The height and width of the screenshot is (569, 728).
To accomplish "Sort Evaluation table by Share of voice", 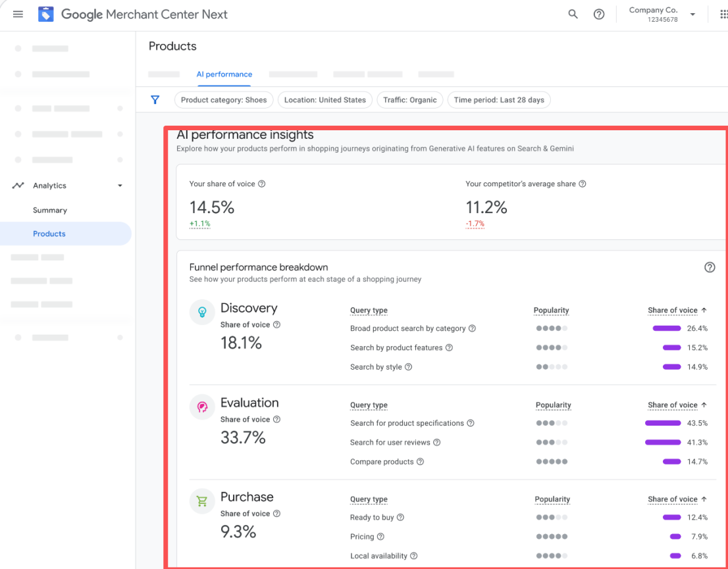I will [x=677, y=405].
